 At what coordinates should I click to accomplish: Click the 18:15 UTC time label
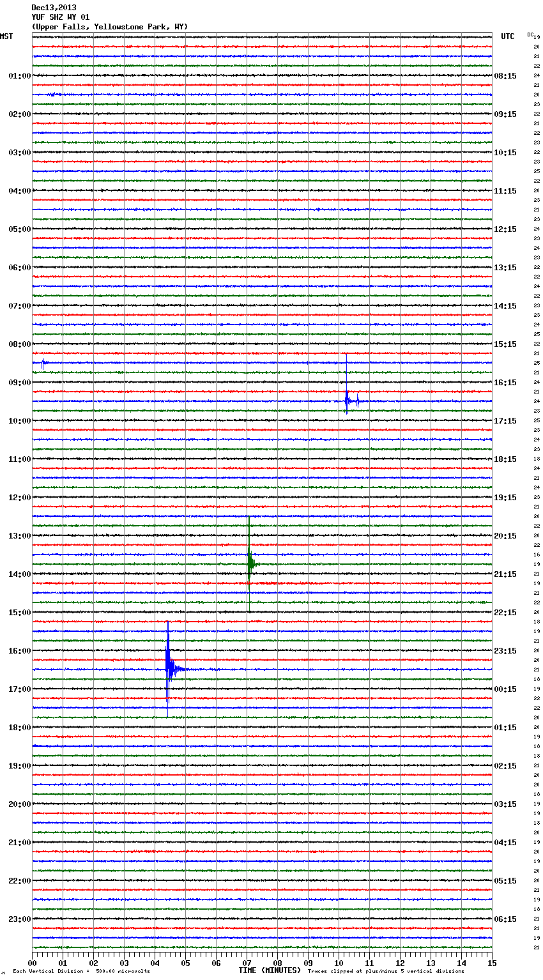click(505, 459)
